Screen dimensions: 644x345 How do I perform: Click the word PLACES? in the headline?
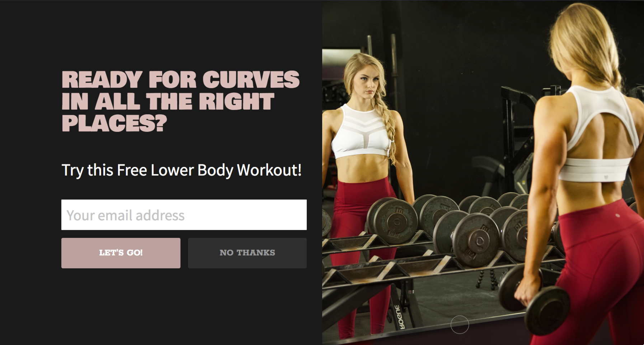(114, 123)
